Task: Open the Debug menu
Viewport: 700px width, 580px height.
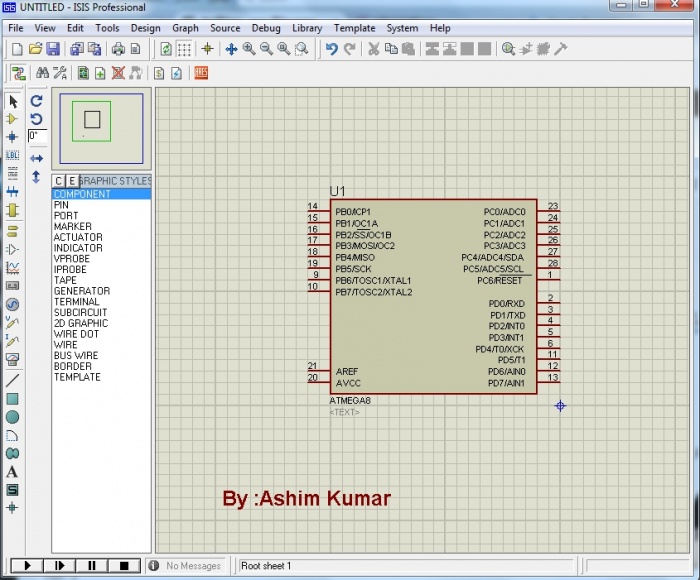Action: tap(266, 28)
